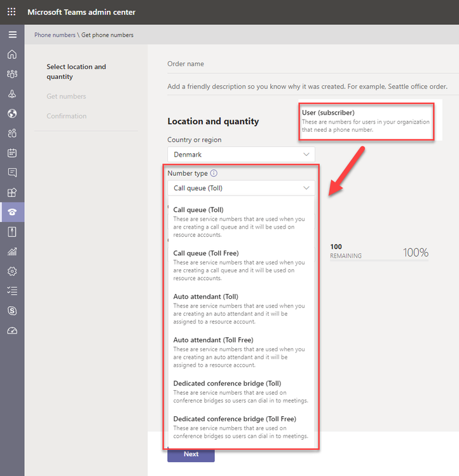459x476 pixels.
Task: Open Policy packages icon in sidebar
Action: pyautogui.click(x=12, y=232)
